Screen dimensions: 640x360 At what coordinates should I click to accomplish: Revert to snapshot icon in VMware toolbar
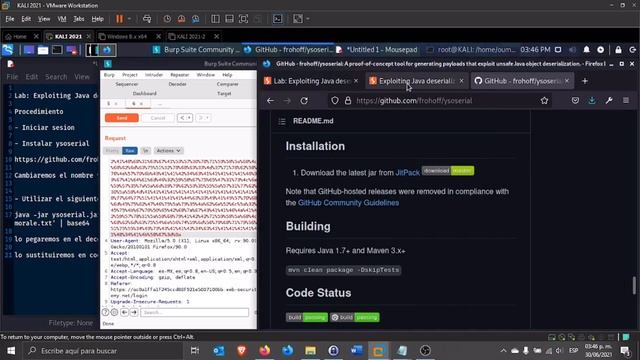[182, 19]
